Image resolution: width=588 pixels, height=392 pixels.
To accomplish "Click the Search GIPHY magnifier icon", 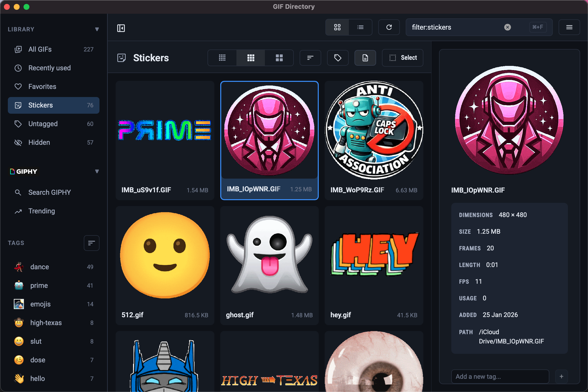I will [x=18, y=192].
